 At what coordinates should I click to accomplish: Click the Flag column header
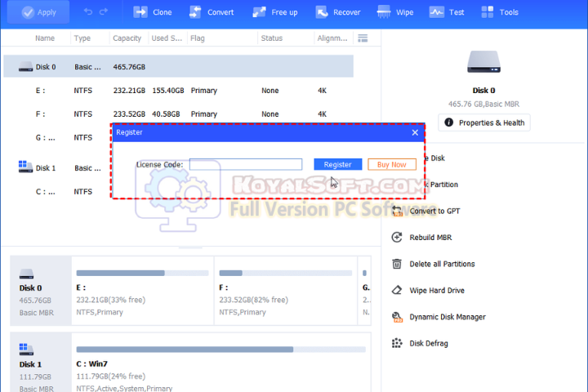(198, 38)
